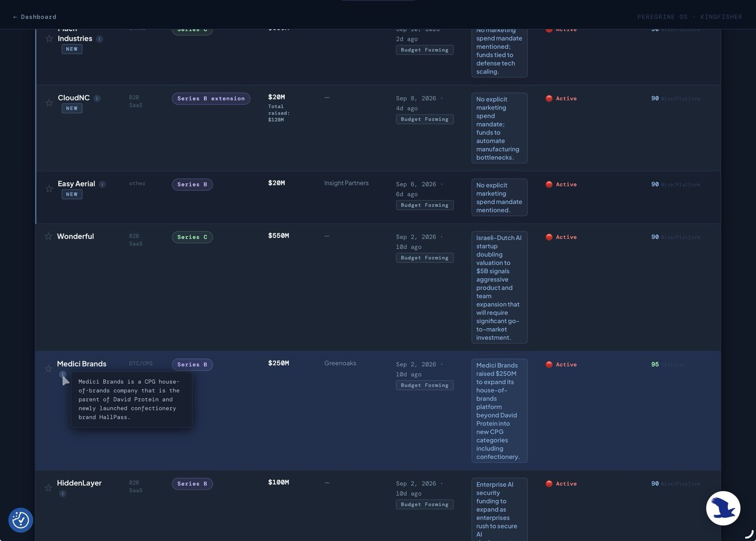Screen dimensions: 756x541
Task: Click the $550M amount for Wonderful
Action: point(279,236)
